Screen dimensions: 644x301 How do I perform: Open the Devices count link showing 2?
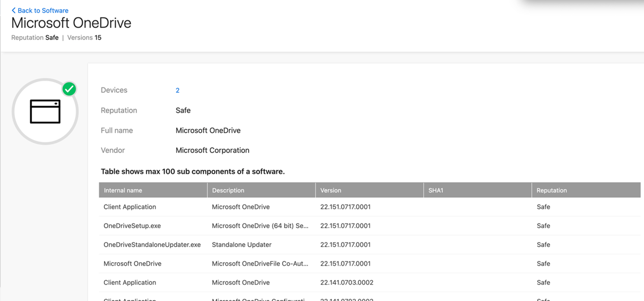(177, 90)
